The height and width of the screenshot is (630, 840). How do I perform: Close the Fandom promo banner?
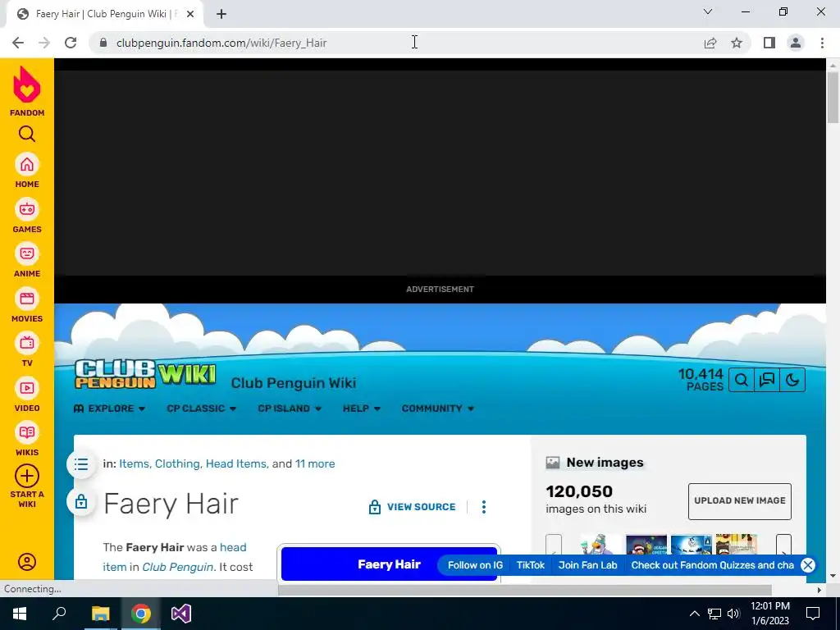pos(808,564)
